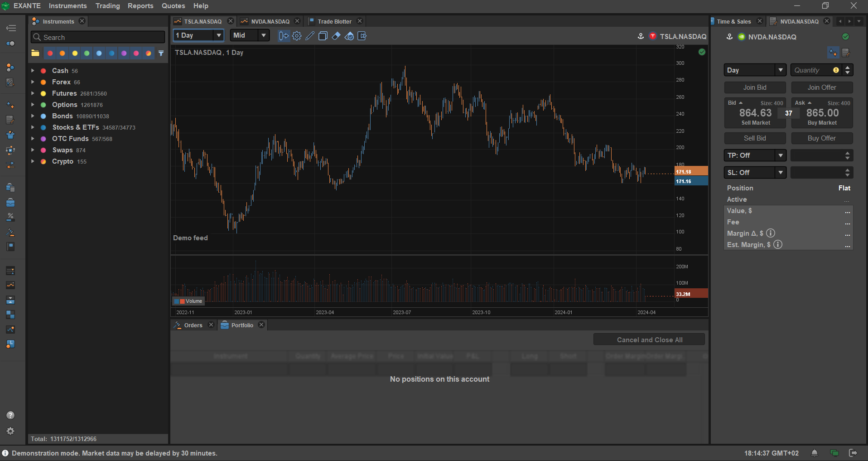Image resolution: width=868 pixels, height=461 pixels.
Task: Switch to the Trade Blotter tab
Action: click(x=334, y=21)
